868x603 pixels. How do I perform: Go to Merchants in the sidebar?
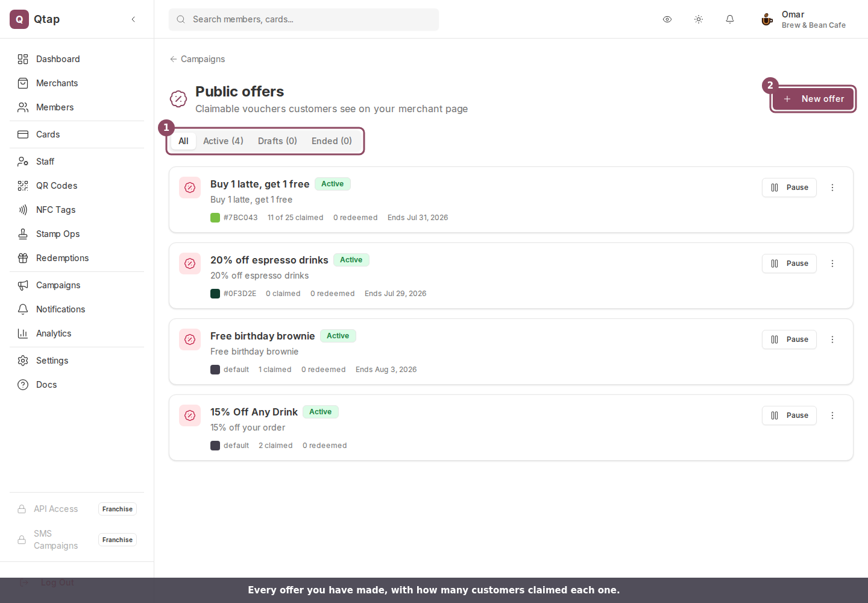click(77, 83)
